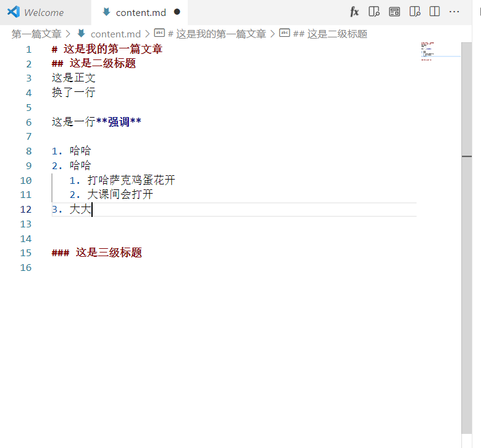Click the third editor toolbar layout icon

394,12
